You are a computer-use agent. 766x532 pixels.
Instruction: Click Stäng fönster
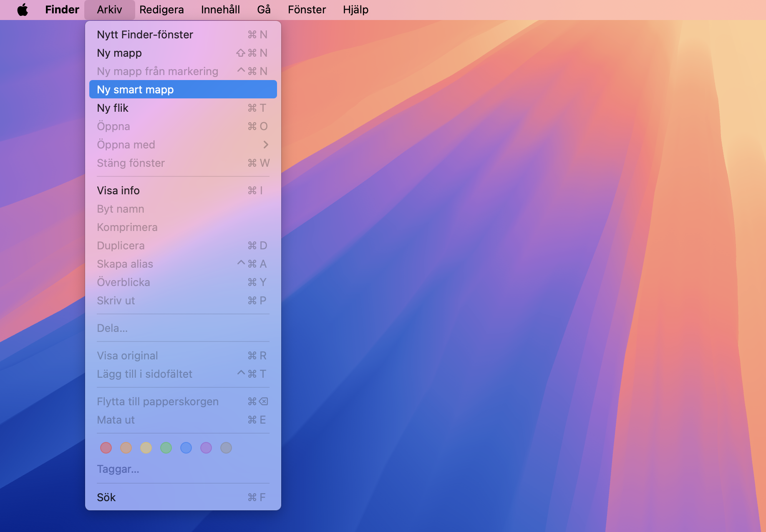pyautogui.click(x=183, y=163)
